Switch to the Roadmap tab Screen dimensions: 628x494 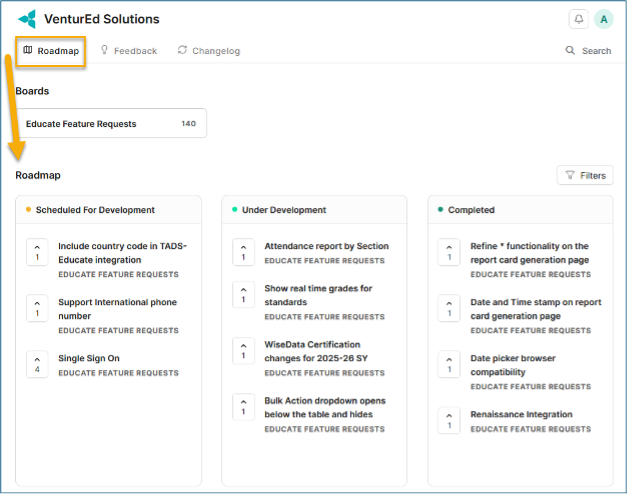click(51, 51)
